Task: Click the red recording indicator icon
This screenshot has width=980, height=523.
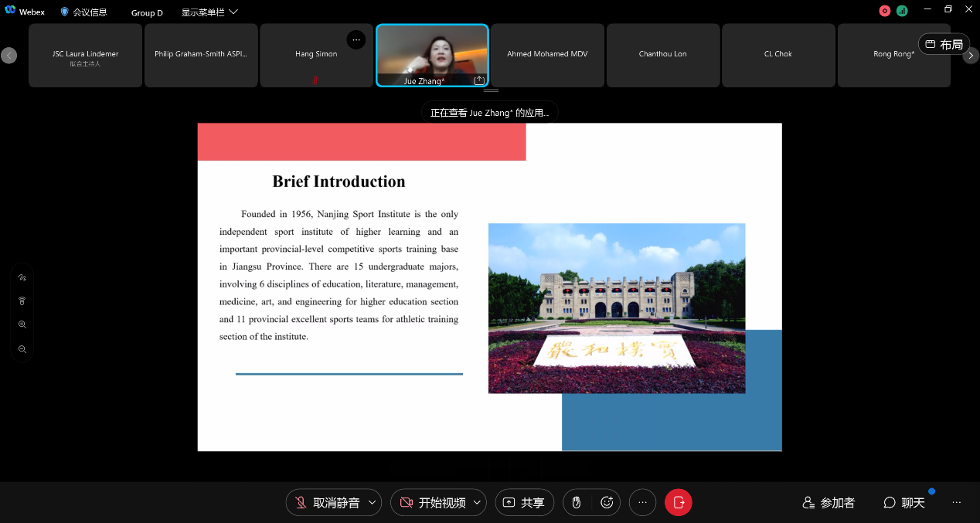Action: 885,11
